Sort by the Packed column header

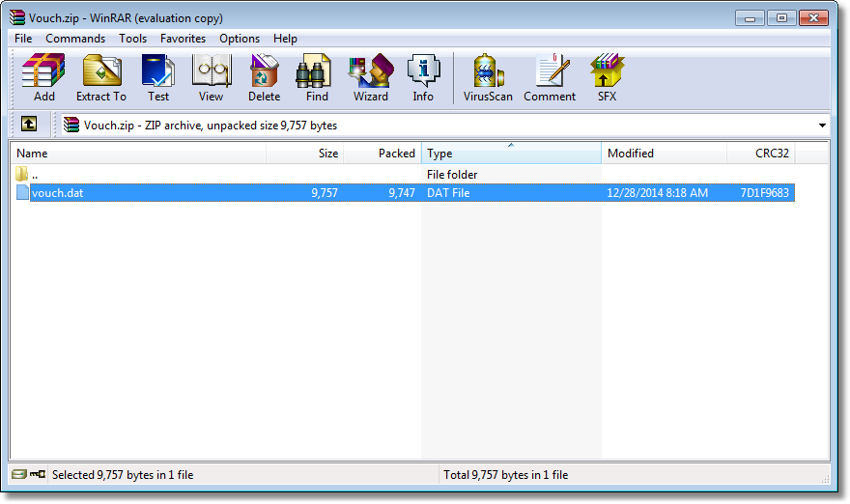(x=382, y=154)
